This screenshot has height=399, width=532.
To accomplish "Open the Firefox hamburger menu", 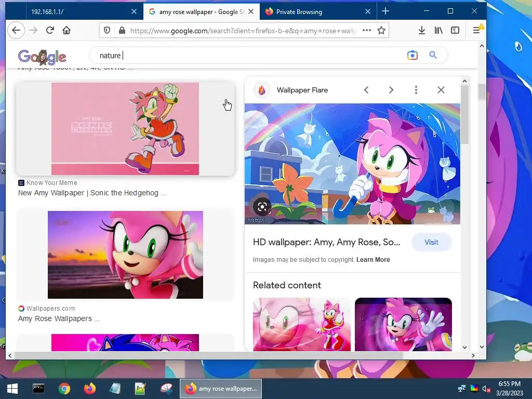I will click(x=477, y=31).
